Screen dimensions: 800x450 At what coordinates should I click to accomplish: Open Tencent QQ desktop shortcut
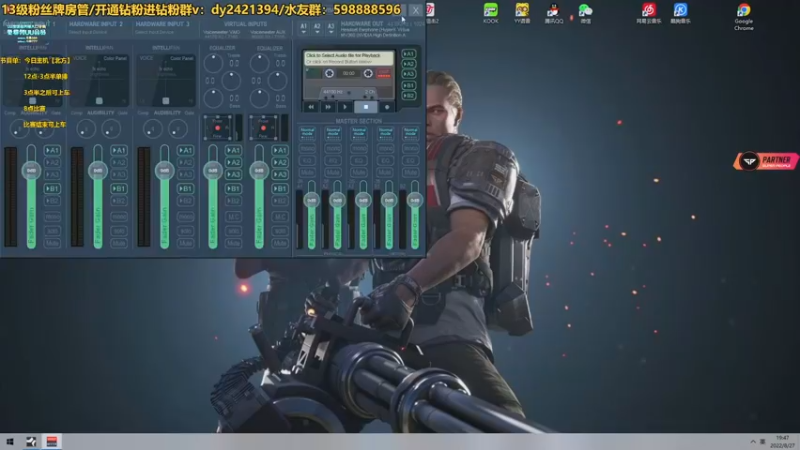pyautogui.click(x=554, y=13)
